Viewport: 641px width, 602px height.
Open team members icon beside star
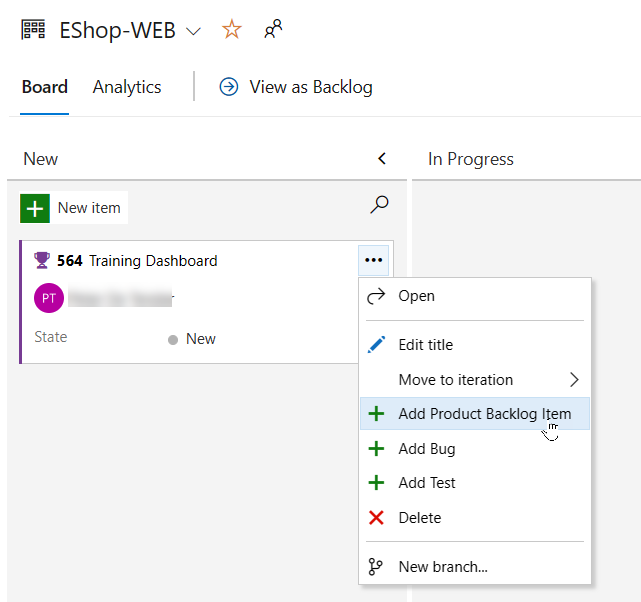click(272, 30)
